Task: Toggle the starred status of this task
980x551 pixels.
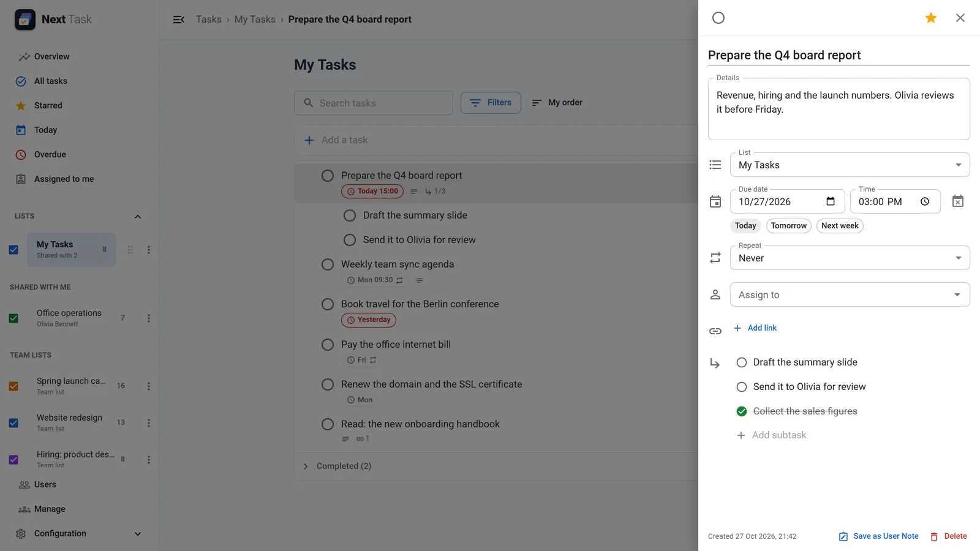Action: [x=931, y=18]
